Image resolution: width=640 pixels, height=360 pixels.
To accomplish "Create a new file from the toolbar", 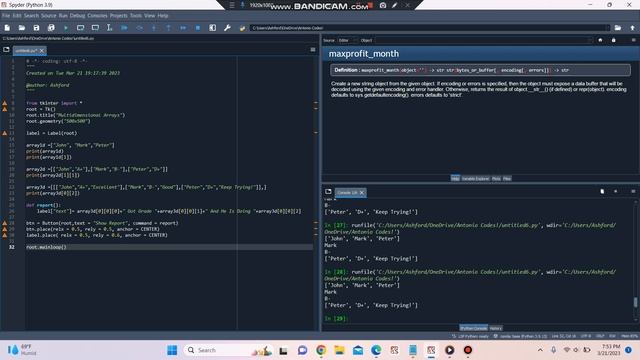I will (7, 28).
